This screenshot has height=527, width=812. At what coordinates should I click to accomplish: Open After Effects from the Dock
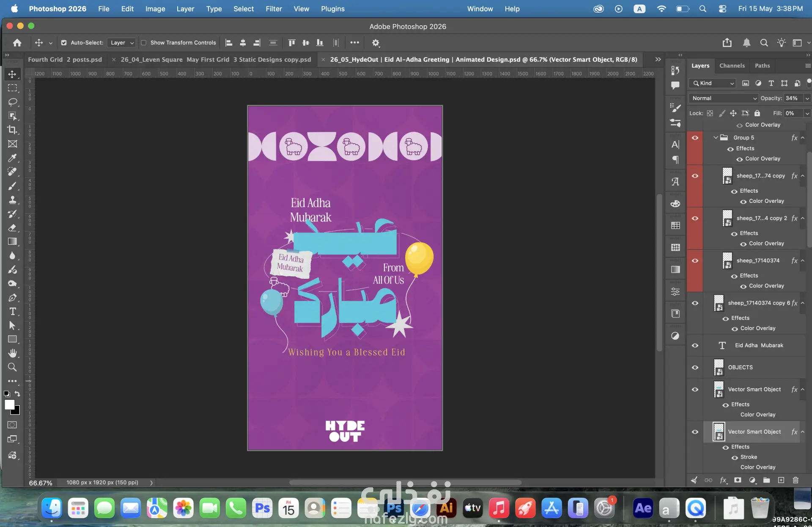coord(643,508)
